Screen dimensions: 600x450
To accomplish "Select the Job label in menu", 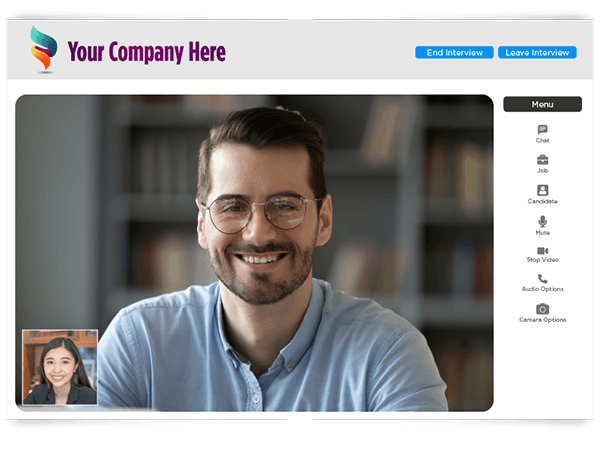I will click(542, 171).
